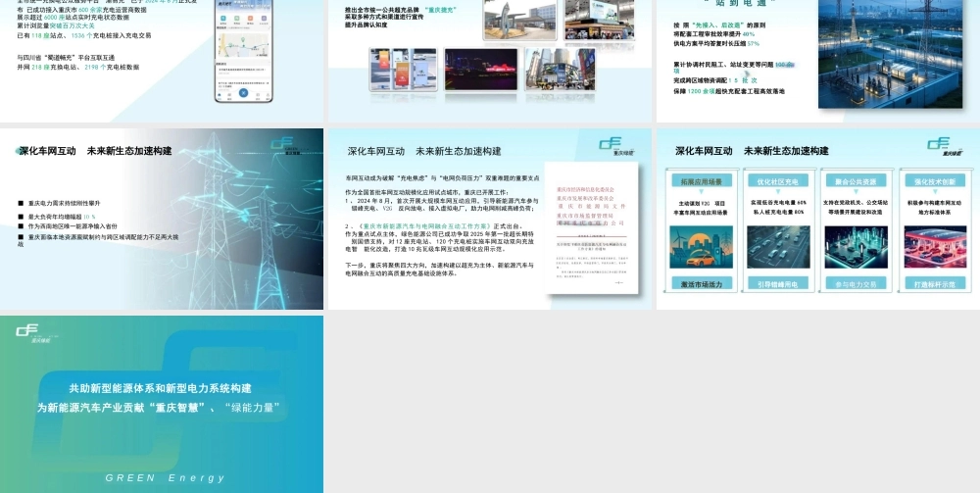980x493 pixels.
Task: Click the “激活市场活力” footer label
Action: click(701, 283)
